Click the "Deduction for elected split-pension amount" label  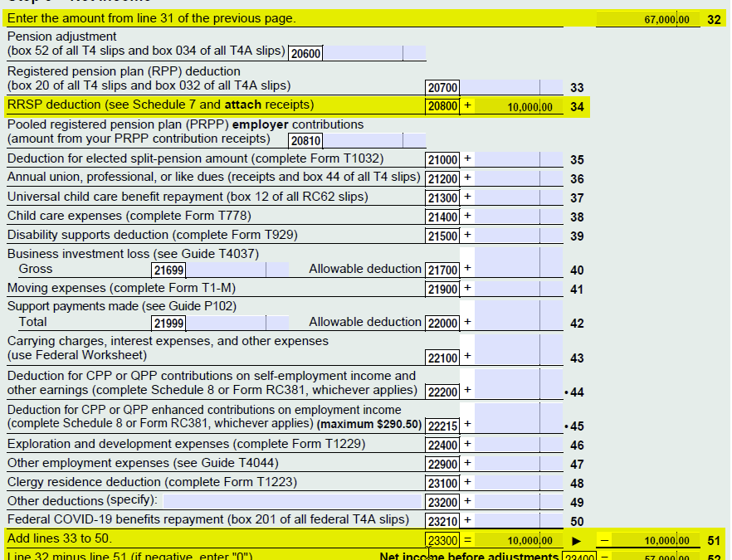(127, 158)
